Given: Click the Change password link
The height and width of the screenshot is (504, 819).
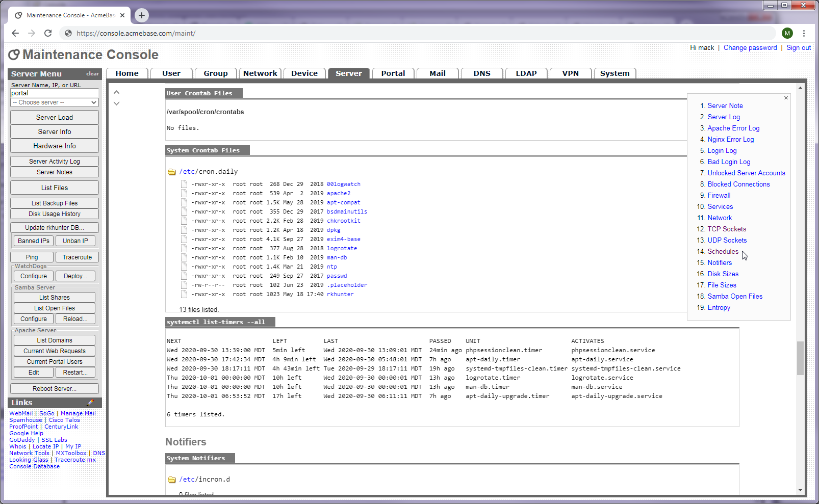Looking at the screenshot, I should pos(750,47).
